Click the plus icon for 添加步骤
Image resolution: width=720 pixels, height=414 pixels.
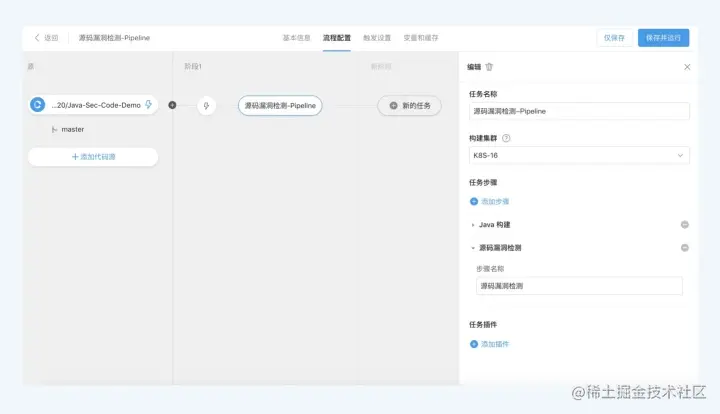point(474,201)
